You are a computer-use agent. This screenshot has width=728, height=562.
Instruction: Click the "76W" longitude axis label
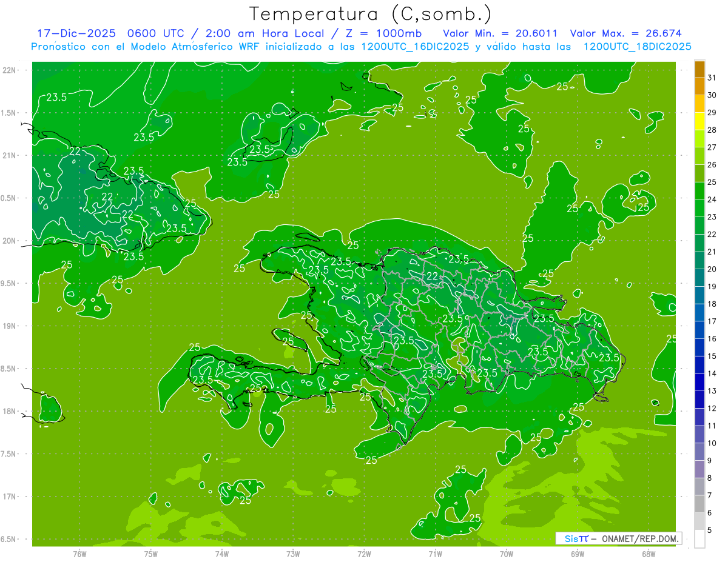79,554
